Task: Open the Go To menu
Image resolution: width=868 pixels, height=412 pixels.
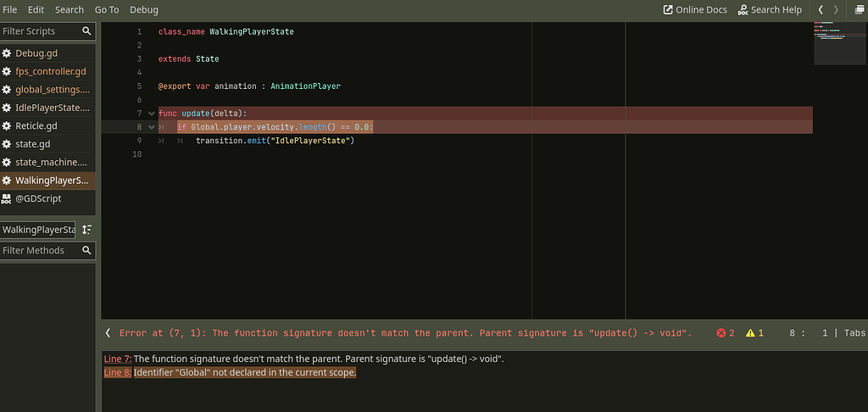Action: (107, 9)
